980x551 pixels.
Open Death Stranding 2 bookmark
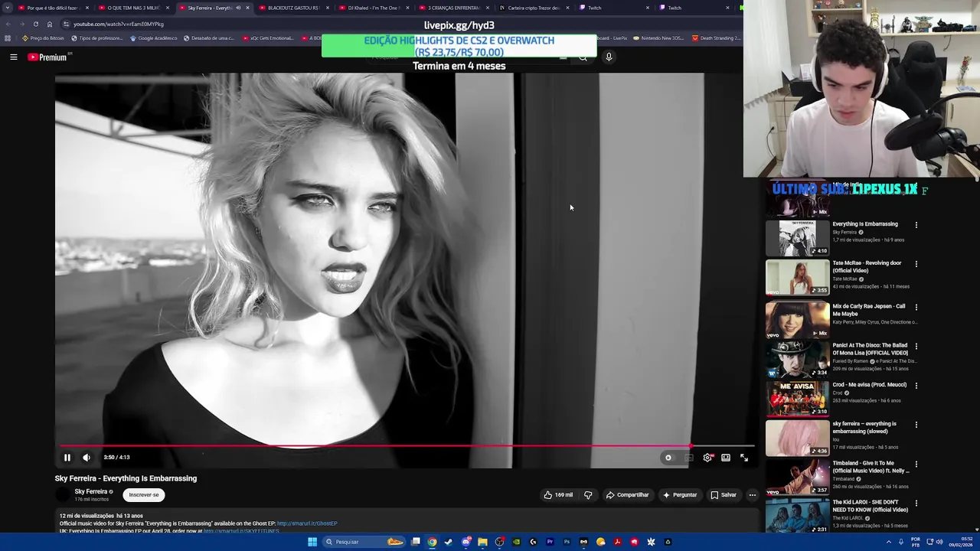(716, 37)
